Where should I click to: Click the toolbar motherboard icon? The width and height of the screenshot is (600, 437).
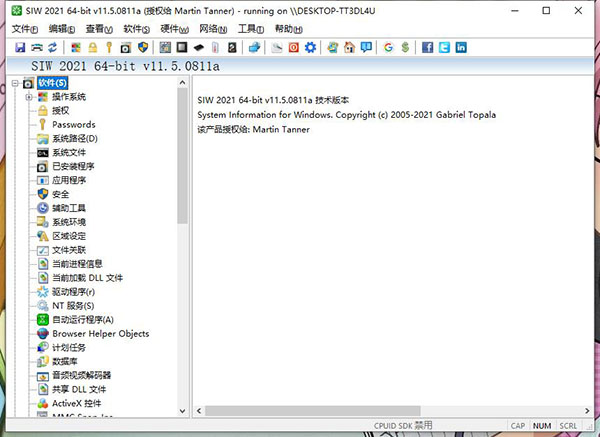pos(165,47)
